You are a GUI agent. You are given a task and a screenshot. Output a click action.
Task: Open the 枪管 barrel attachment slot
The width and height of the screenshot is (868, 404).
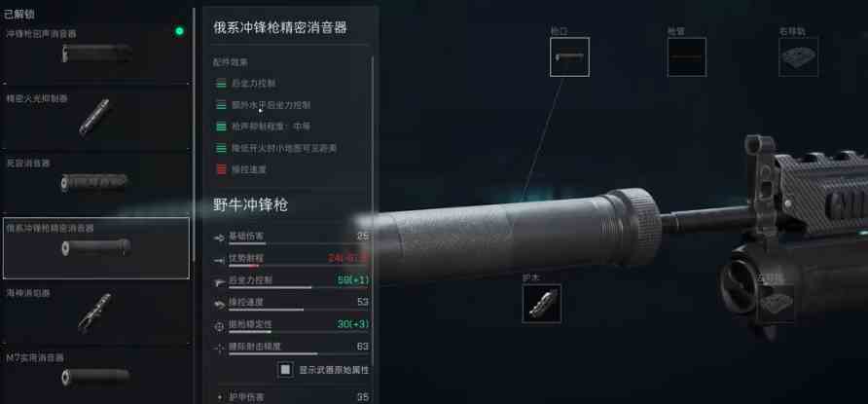point(687,57)
